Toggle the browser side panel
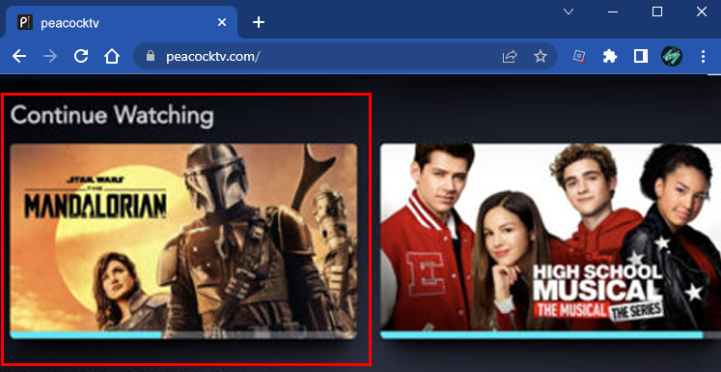Screen dimensions: 721x372 click(x=641, y=56)
